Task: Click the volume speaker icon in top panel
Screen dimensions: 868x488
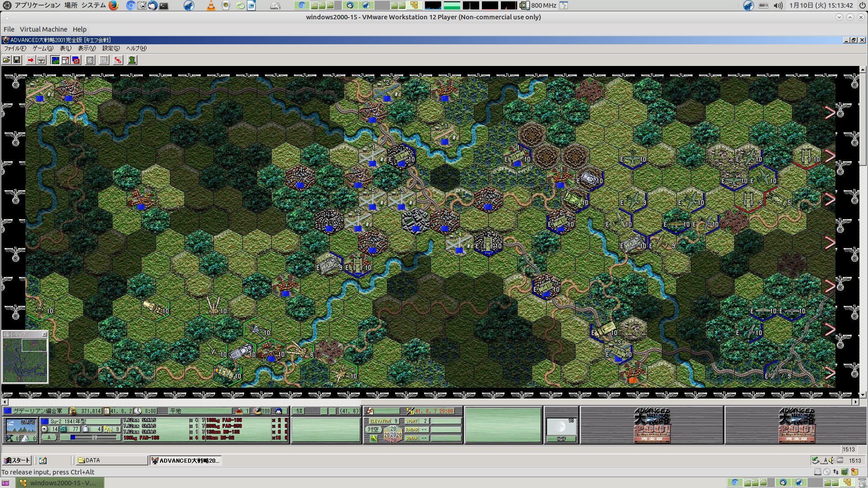Action: point(778,5)
